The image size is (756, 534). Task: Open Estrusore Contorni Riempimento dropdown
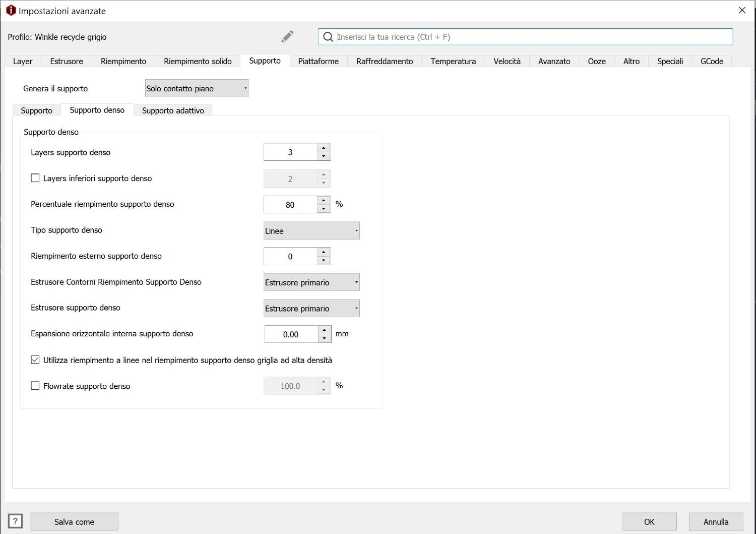point(311,282)
